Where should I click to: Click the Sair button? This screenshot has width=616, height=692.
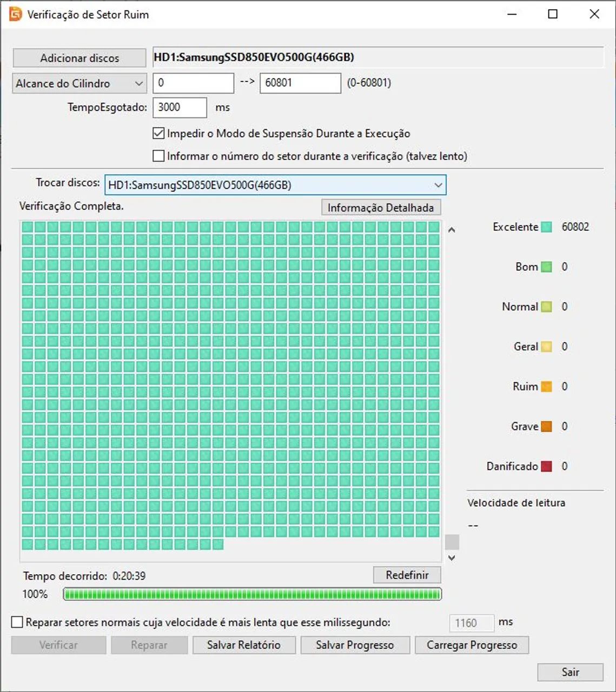[570, 672]
